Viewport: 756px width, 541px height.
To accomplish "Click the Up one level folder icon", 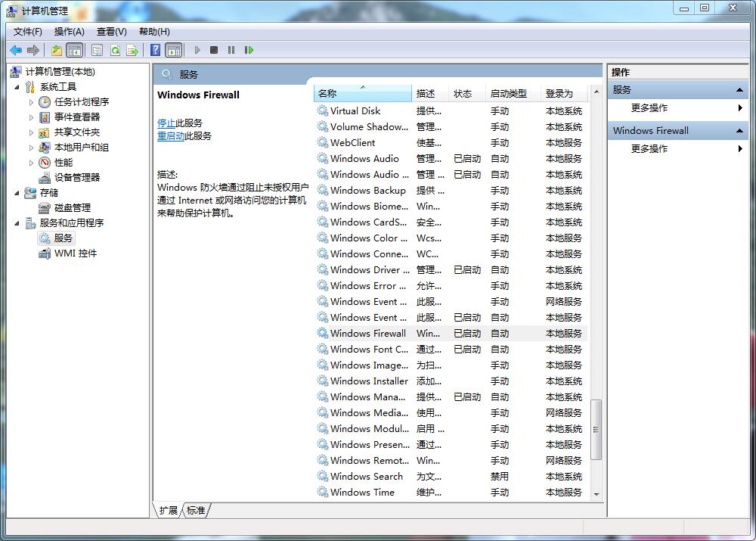I will 57,50.
